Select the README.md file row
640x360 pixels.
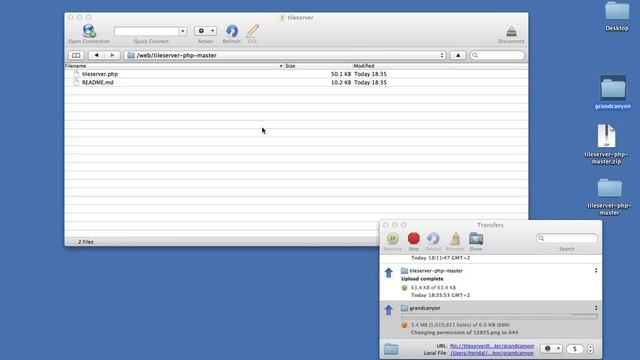coord(296,82)
